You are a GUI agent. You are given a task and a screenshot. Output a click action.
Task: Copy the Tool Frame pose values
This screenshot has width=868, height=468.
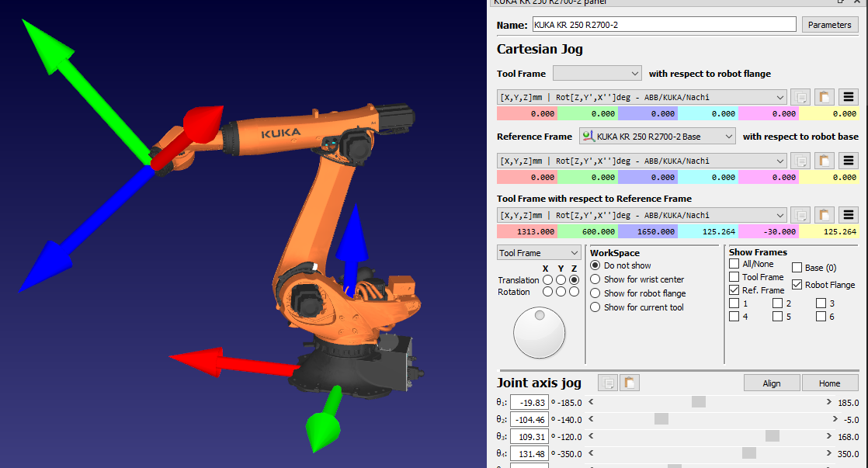tap(801, 98)
